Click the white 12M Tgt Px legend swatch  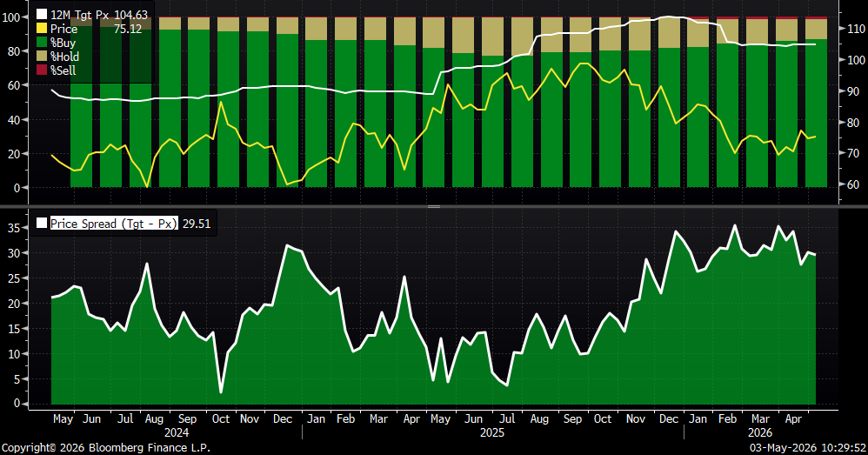click(x=42, y=15)
